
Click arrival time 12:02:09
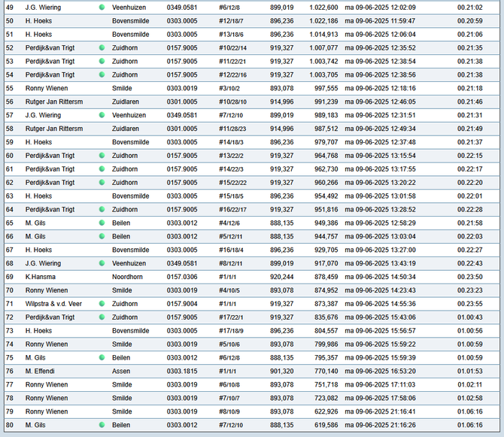(x=402, y=8)
